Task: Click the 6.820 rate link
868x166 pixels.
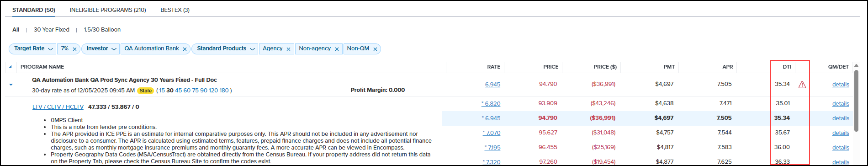Action: 491,103
